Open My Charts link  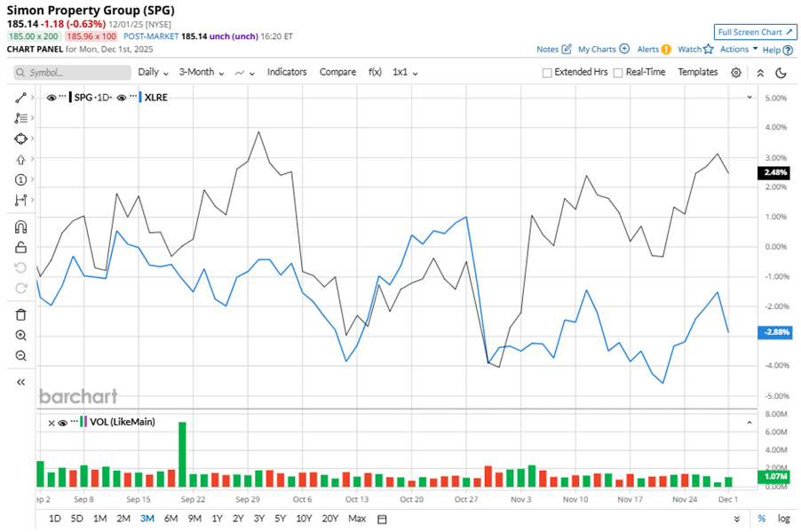(597, 49)
